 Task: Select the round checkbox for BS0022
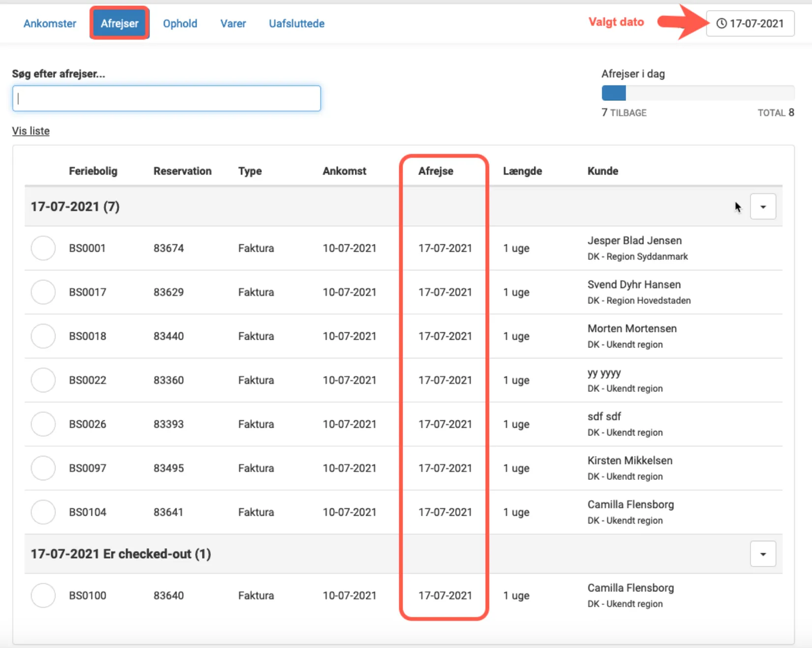(x=43, y=380)
